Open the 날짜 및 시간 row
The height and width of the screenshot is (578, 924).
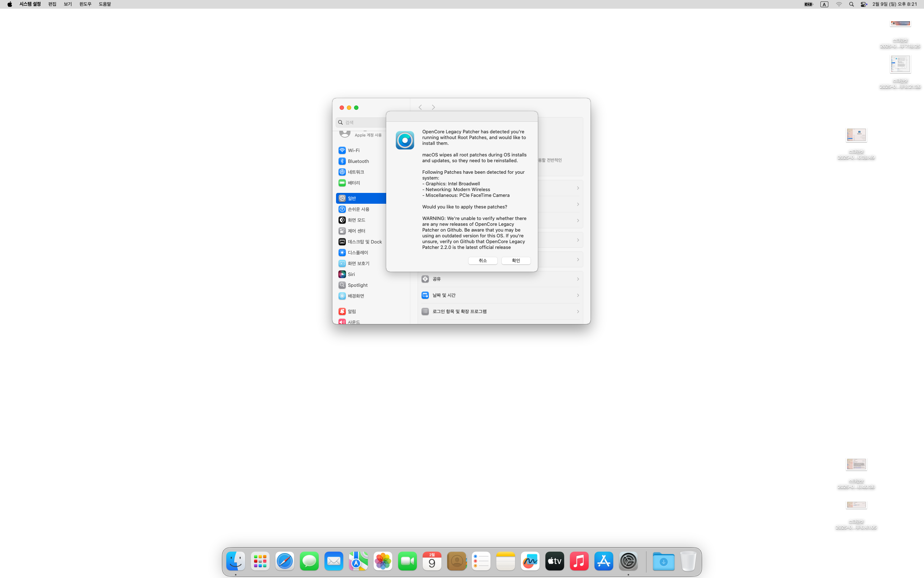500,295
